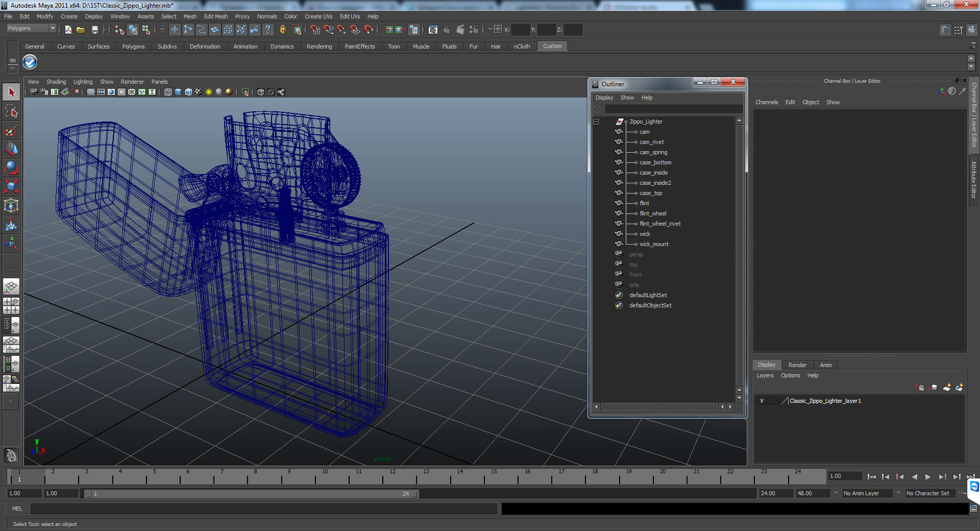Switch to single perspective view layout
This screenshot has width=980, height=531.
point(11,286)
